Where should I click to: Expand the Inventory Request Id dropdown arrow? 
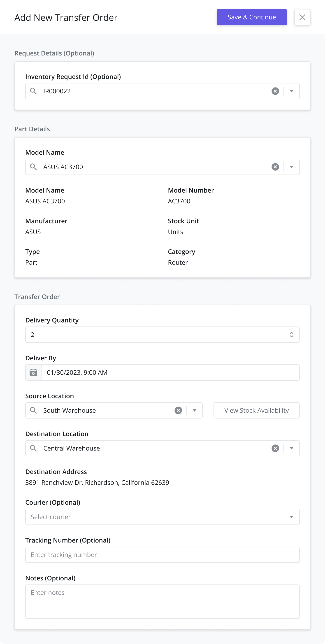291,91
